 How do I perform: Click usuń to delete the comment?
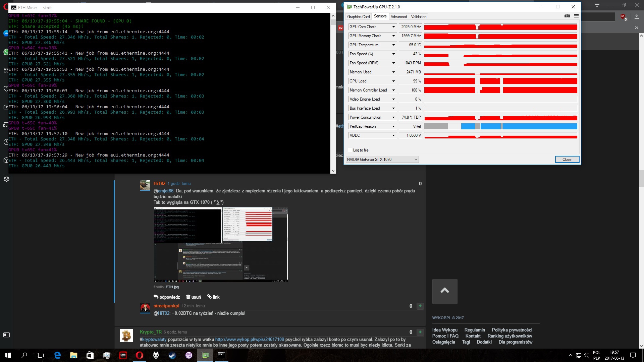point(194,297)
